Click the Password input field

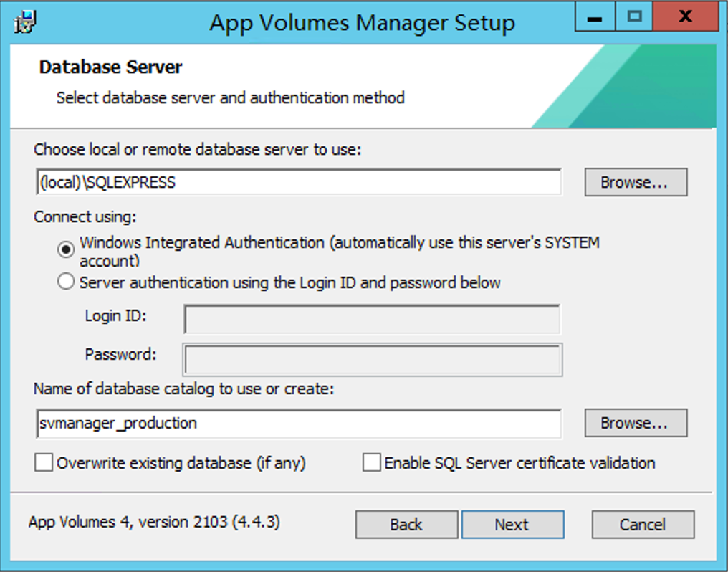coord(373,359)
